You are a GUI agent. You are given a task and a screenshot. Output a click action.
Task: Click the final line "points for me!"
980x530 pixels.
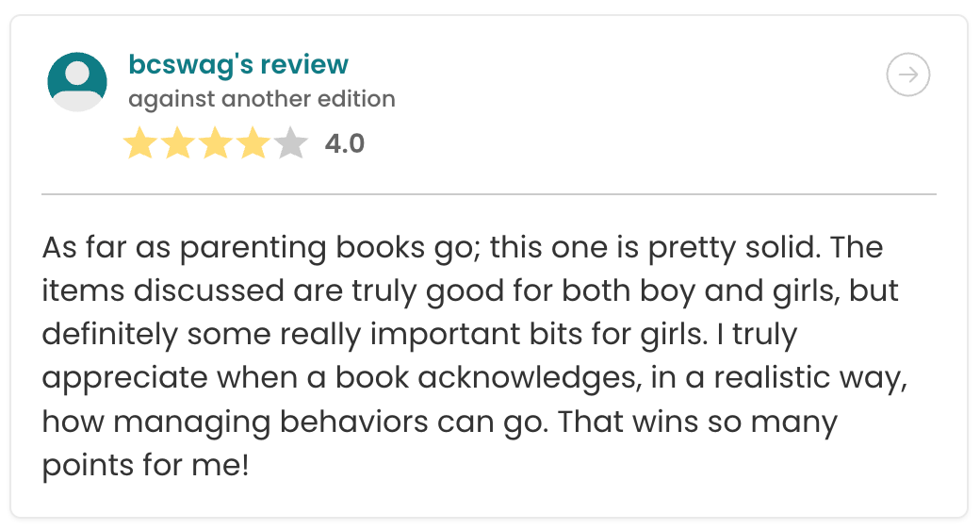tap(145, 465)
